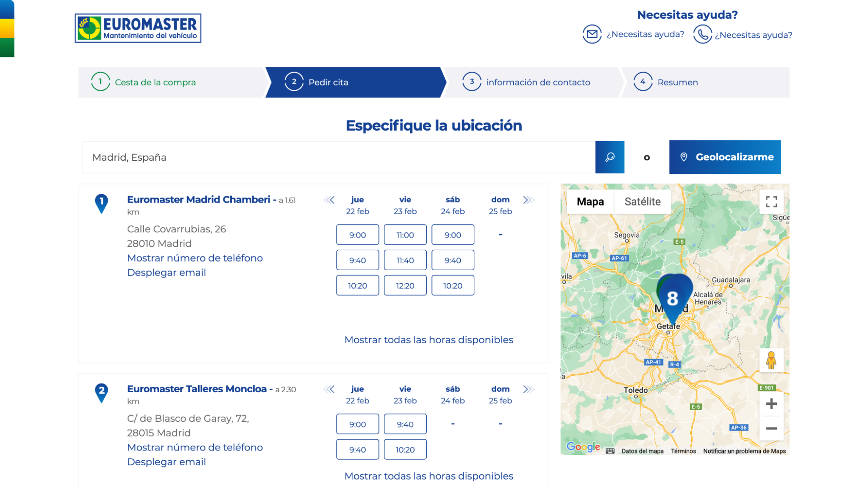Click Toledo on the map
Viewport: 868px width, 490px height.
[x=635, y=391]
